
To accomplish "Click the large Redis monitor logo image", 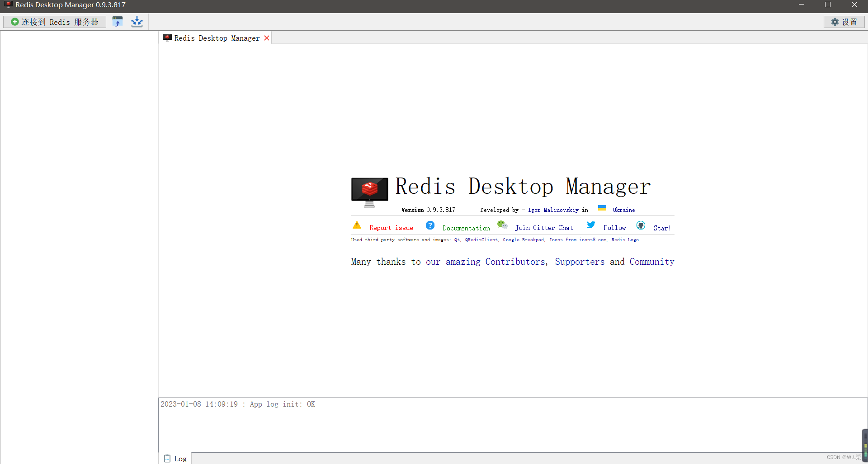I will click(369, 192).
